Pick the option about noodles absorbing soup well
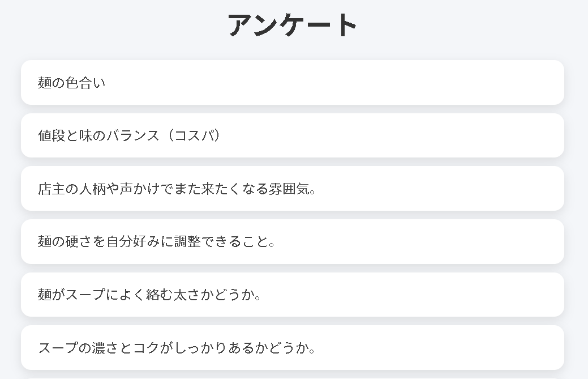 [293, 294]
